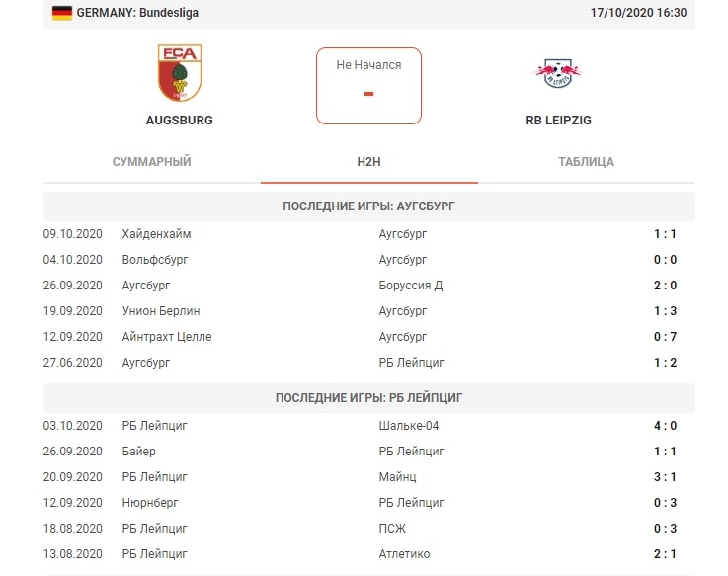
Task: Select the Аугсбург vs Боруссия Д match row
Action: click(x=368, y=286)
